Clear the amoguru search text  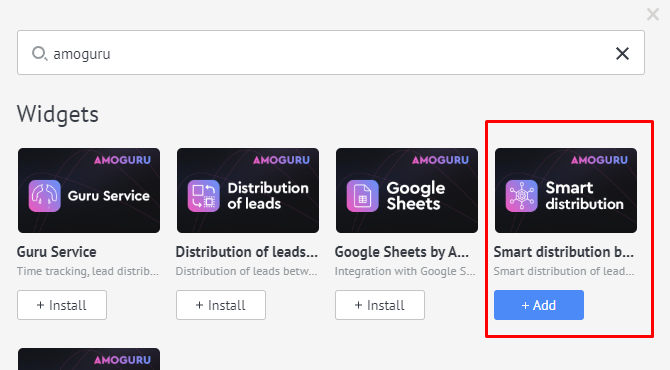coord(622,53)
